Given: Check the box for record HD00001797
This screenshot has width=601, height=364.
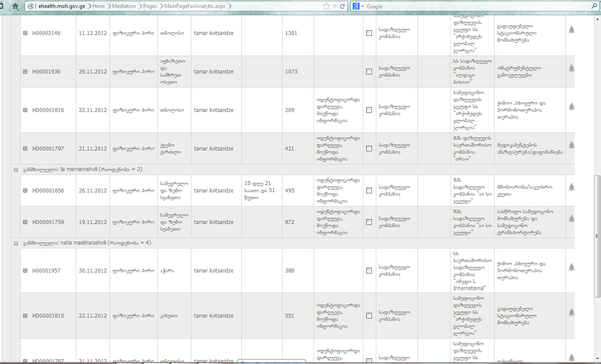Looking at the screenshot, I should 369,149.
